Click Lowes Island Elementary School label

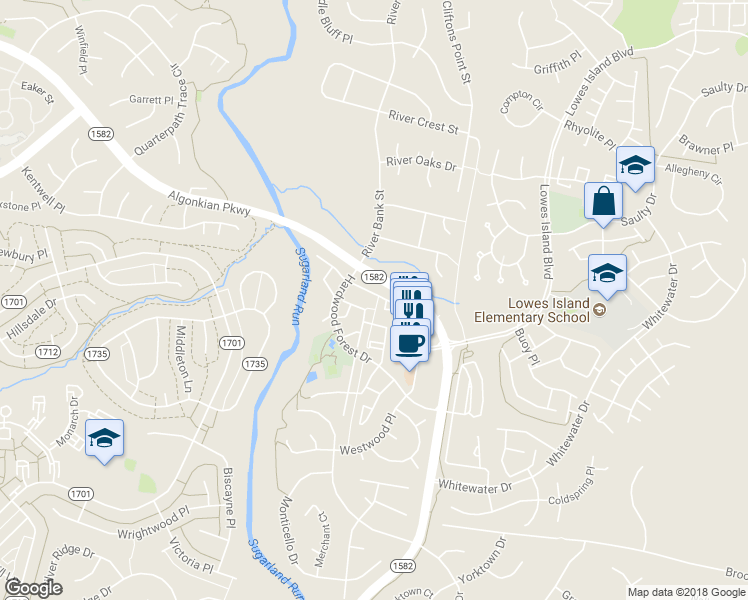tap(532, 310)
